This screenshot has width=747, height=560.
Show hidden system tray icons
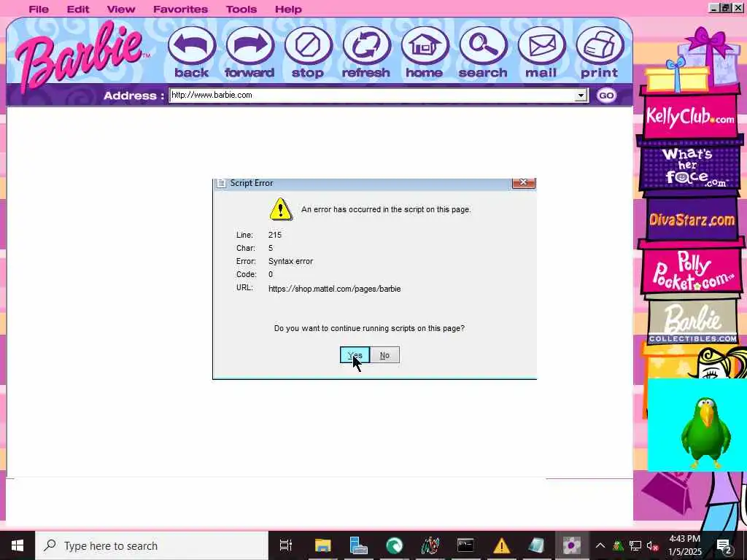[x=600, y=545]
